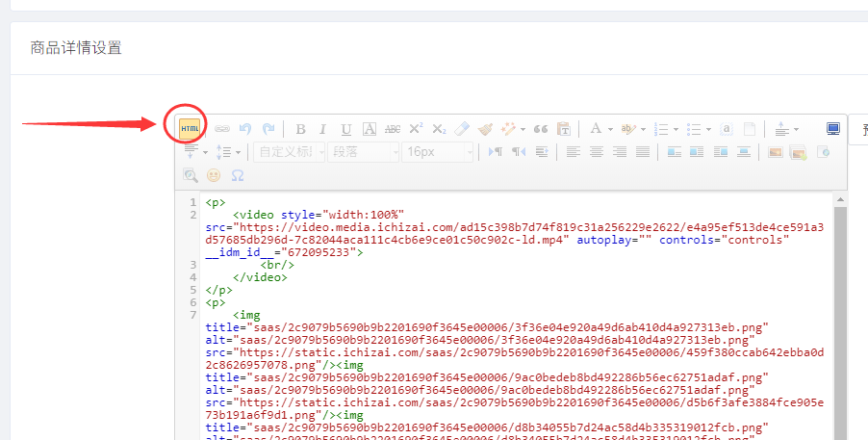Viewport: 868px width, 440px height.
Task: Click the paste as plain text icon
Action: 564,129
